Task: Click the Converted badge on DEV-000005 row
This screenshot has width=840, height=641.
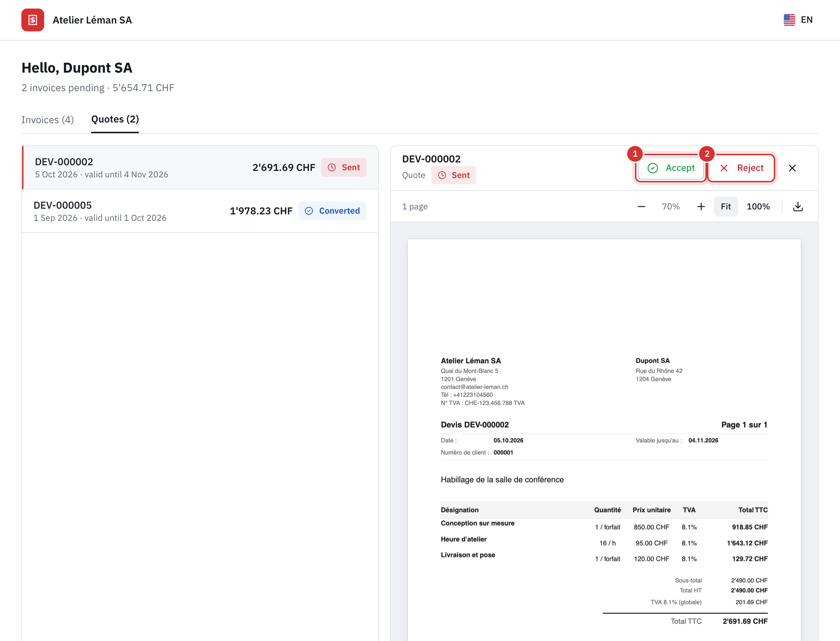Action: point(332,211)
